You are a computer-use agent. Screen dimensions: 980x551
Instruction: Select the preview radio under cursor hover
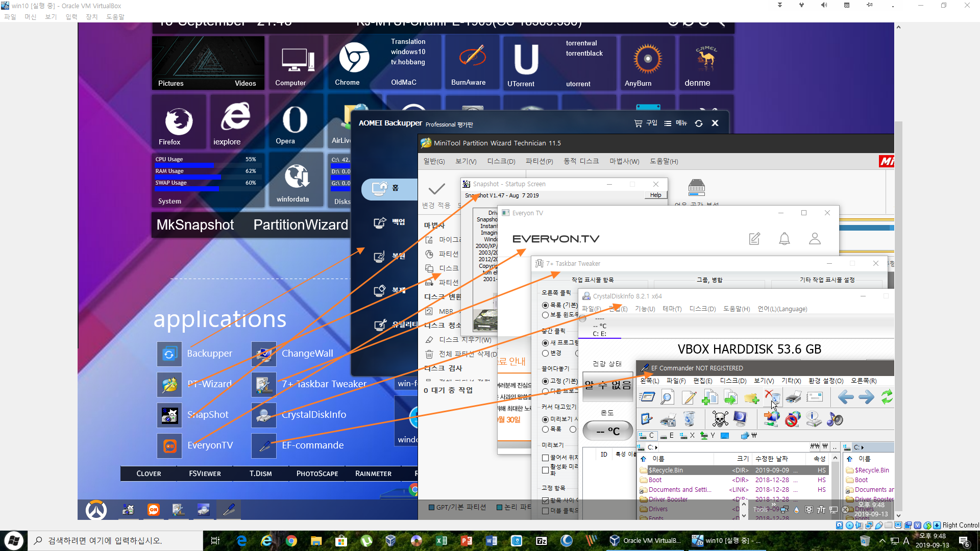(x=545, y=419)
